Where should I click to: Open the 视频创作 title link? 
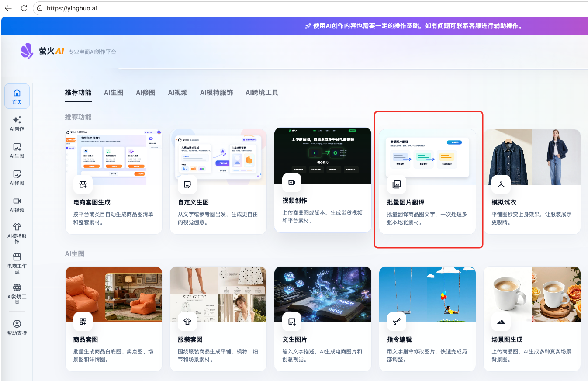pos(295,201)
